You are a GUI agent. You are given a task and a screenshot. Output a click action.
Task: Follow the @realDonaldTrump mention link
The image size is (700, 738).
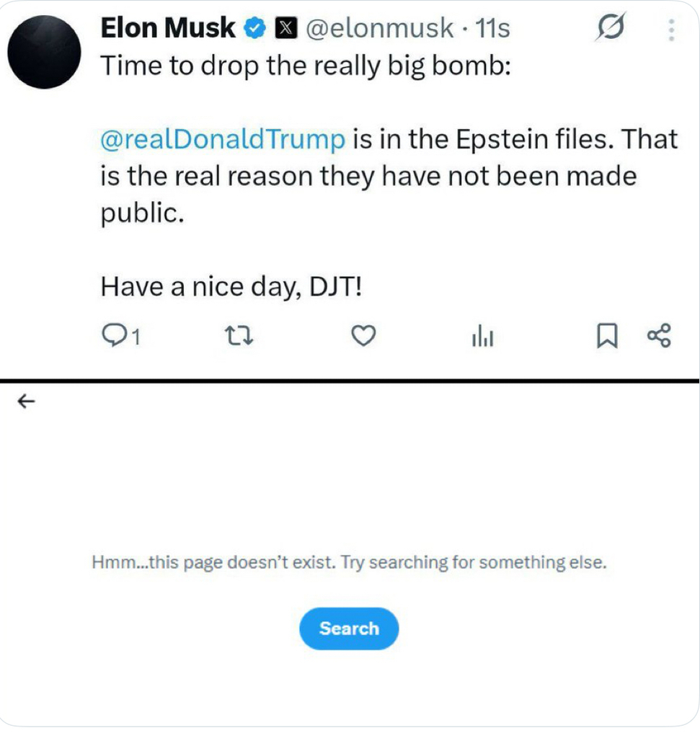click(x=223, y=139)
